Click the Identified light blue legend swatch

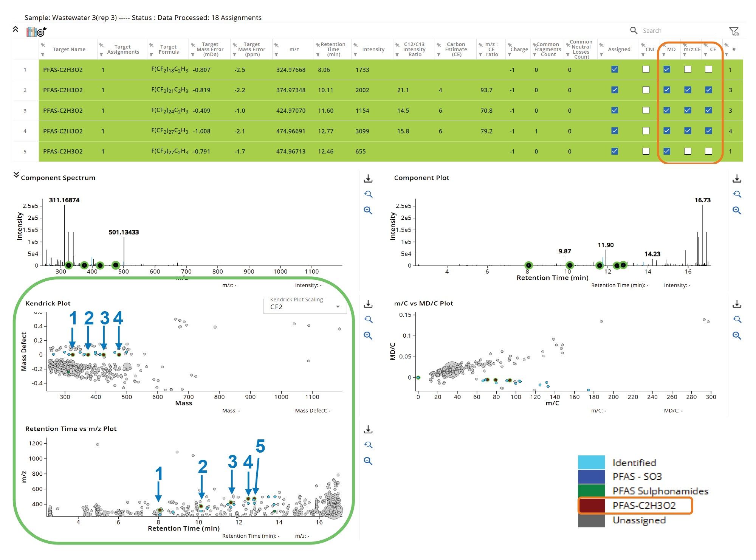(x=591, y=462)
